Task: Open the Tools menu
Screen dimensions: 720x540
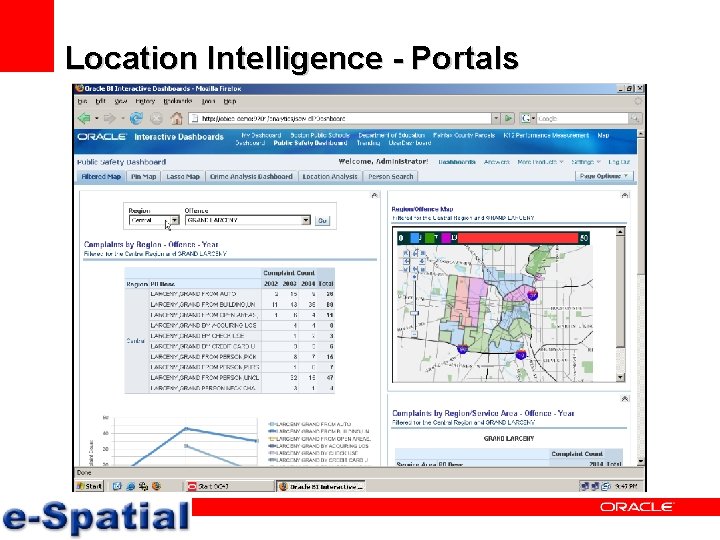Action: coord(208,101)
